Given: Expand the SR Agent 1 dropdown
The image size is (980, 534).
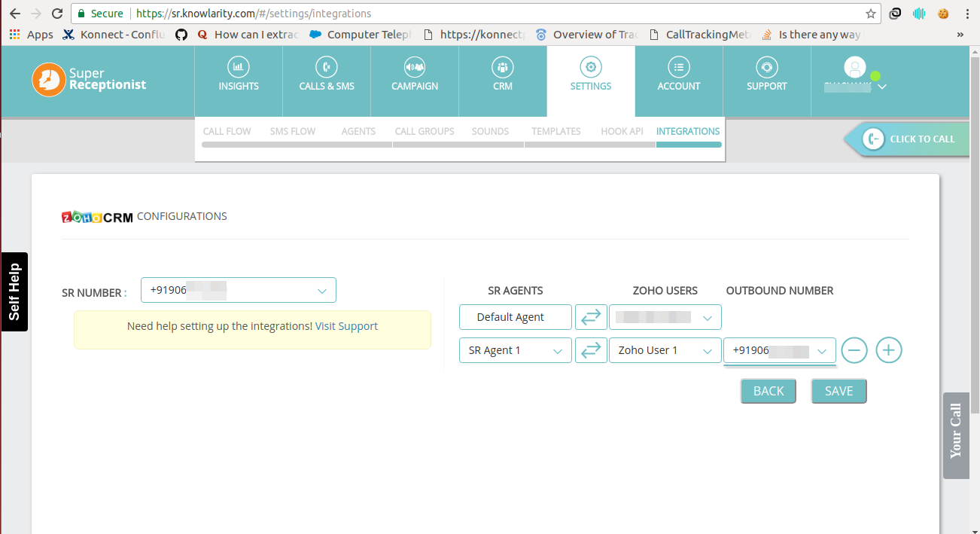Looking at the screenshot, I should tap(516, 350).
